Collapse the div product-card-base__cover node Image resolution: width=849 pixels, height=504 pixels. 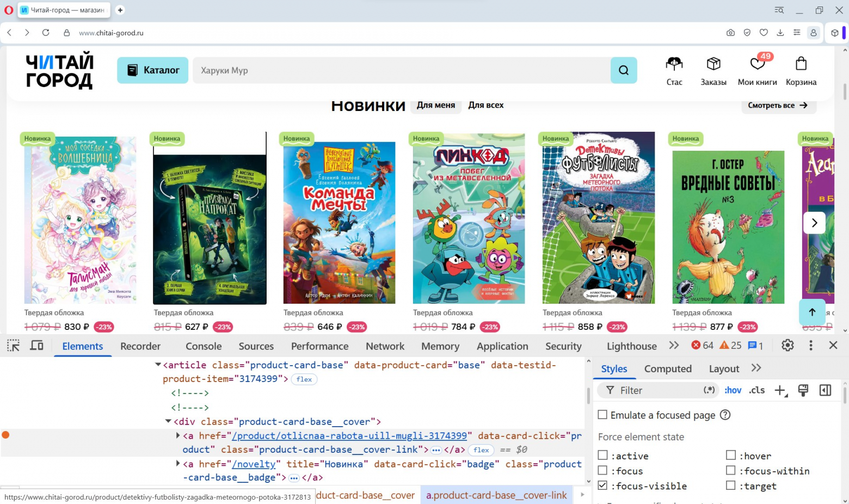pos(168,421)
